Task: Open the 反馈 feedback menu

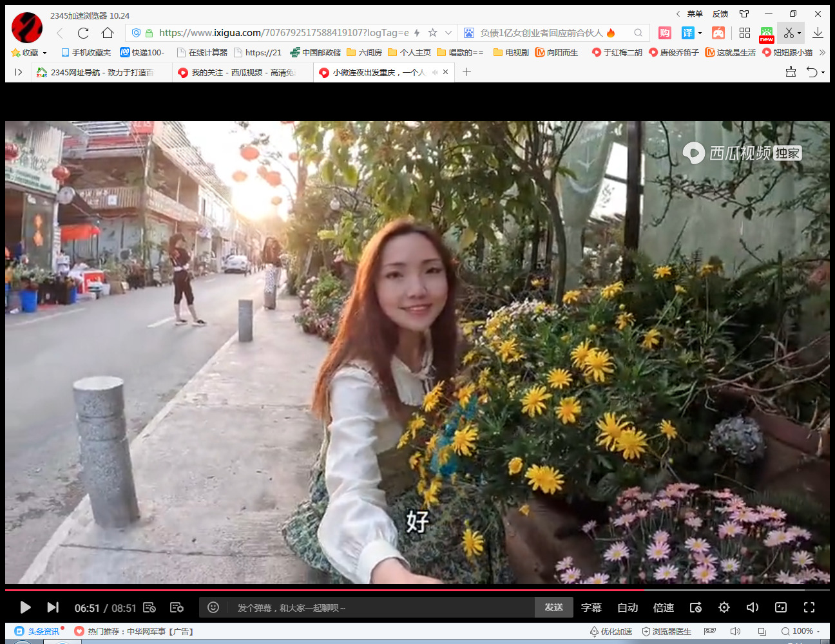Action: pos(720,14)
